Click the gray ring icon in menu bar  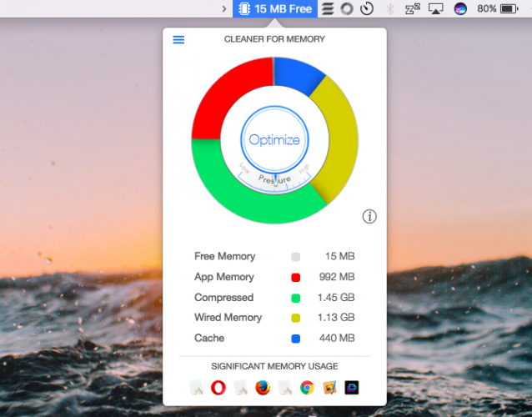point(347,9)
